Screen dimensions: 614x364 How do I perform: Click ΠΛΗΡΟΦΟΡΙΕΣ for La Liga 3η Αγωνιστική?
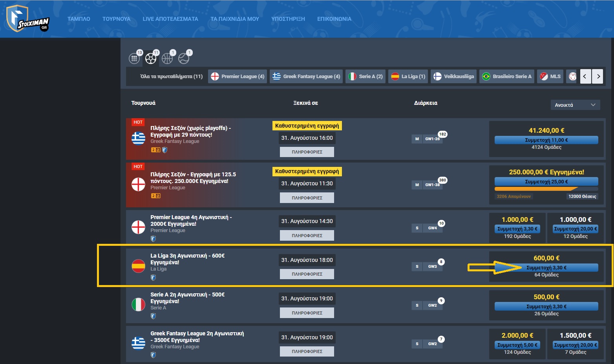click(307, 274)
